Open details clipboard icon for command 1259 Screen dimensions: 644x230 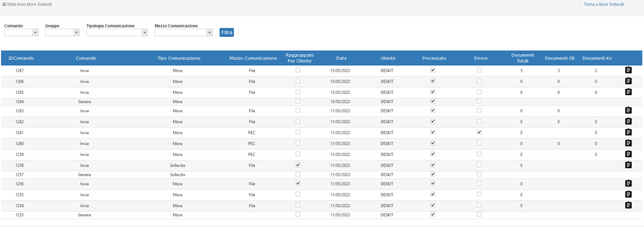tap(628, 154)
